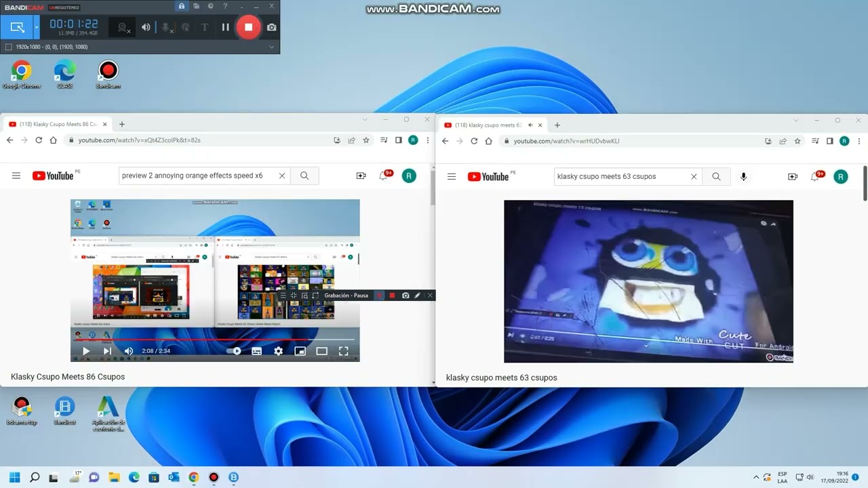
Task: Click pencil icon on Grabación - Pausa toolbar
Action: point(417,296)
